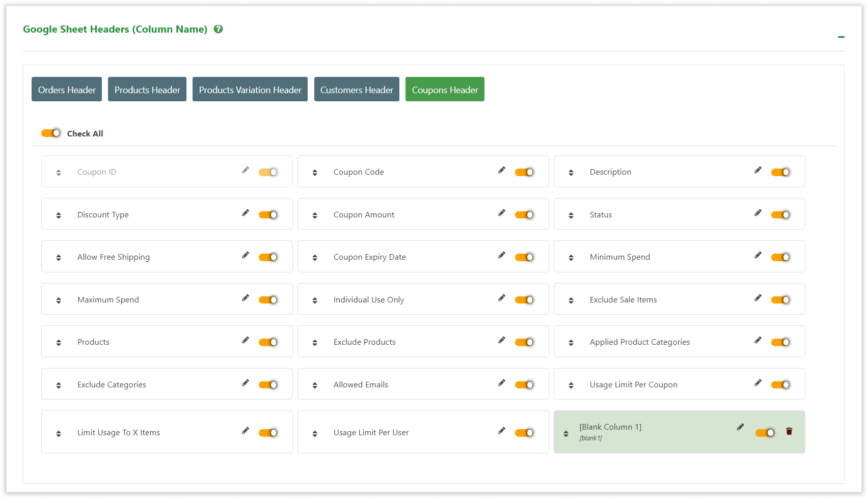Viewport: 868px width, 499px height.
Task: Switch to the Orders Header tab
Action: point(66,89)
